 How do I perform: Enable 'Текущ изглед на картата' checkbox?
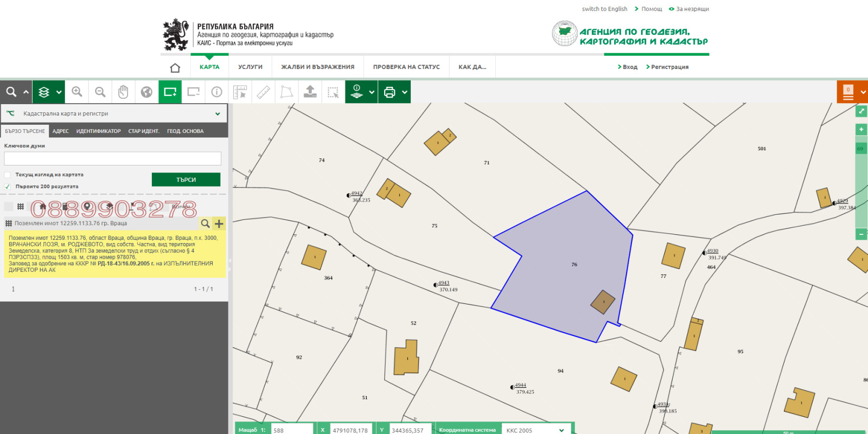pos(8,175)
